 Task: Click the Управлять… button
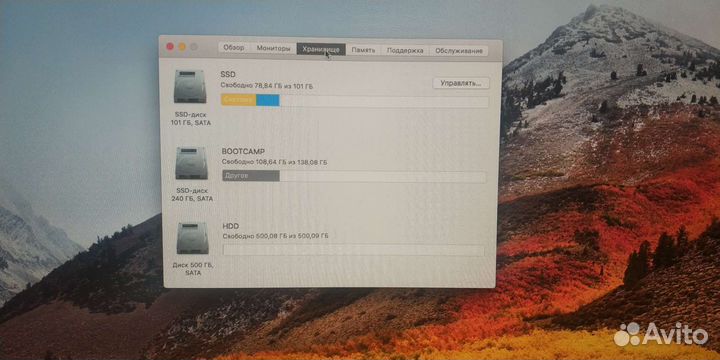pos(461,83)
